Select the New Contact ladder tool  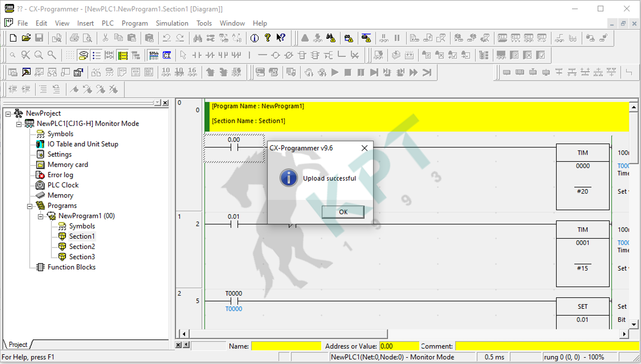pyautogui.click(x=197, y=55)
